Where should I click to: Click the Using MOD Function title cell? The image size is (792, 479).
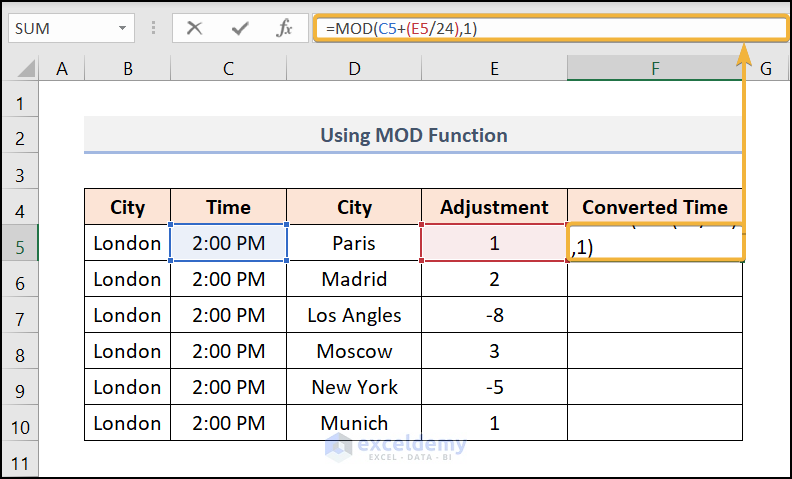coord(413,135)
